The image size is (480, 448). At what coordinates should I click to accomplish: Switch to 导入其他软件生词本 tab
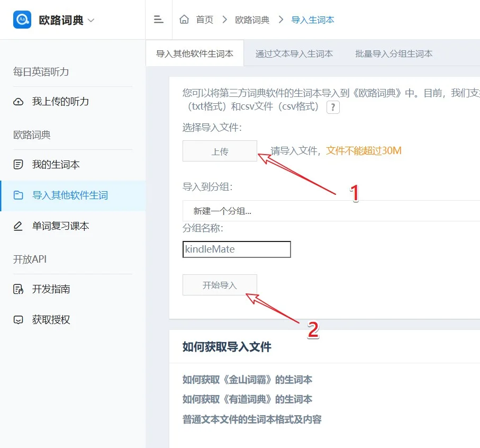195,53
